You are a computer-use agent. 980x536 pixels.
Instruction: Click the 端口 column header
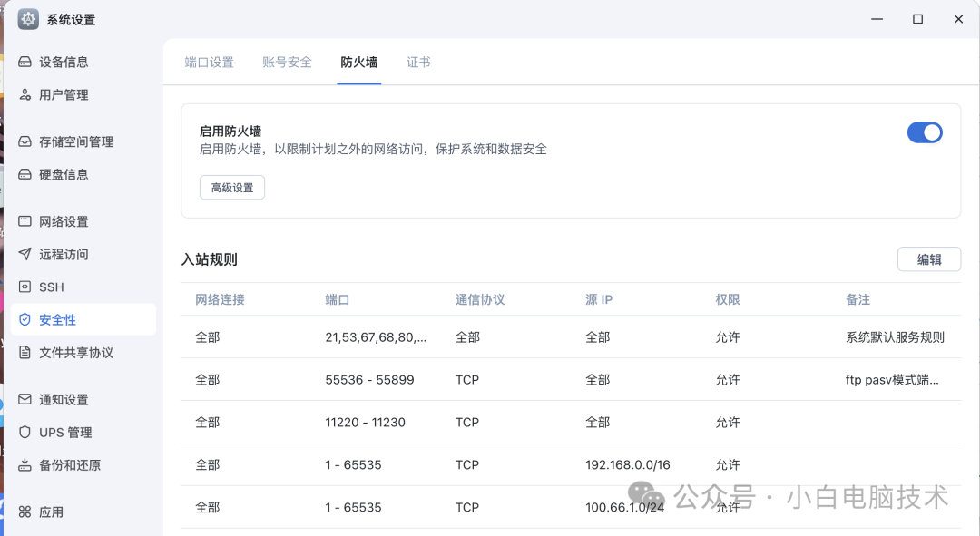pos(337,299)
